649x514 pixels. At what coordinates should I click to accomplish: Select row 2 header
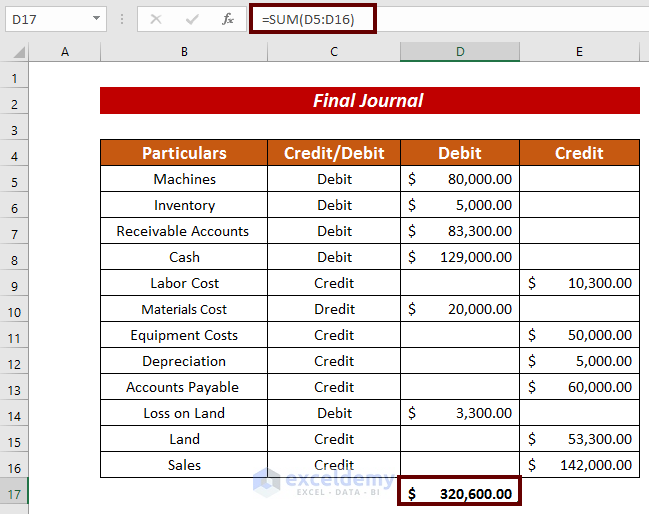tap(14, 101)
